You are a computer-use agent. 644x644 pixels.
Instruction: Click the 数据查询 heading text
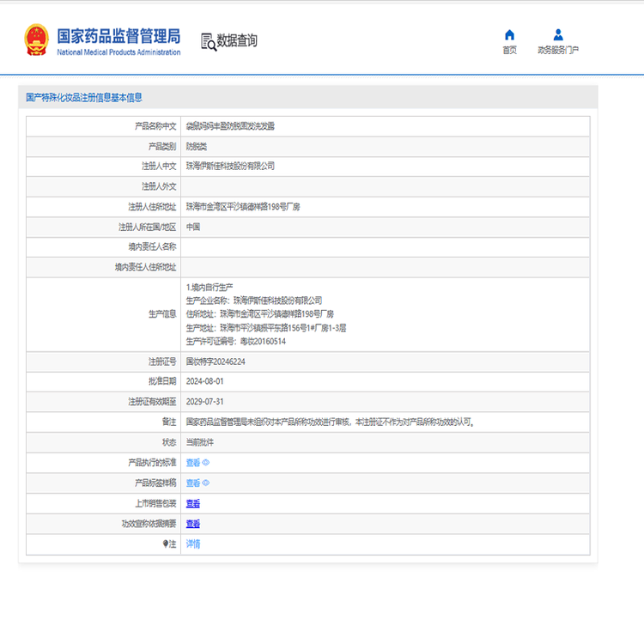(237, 40)
